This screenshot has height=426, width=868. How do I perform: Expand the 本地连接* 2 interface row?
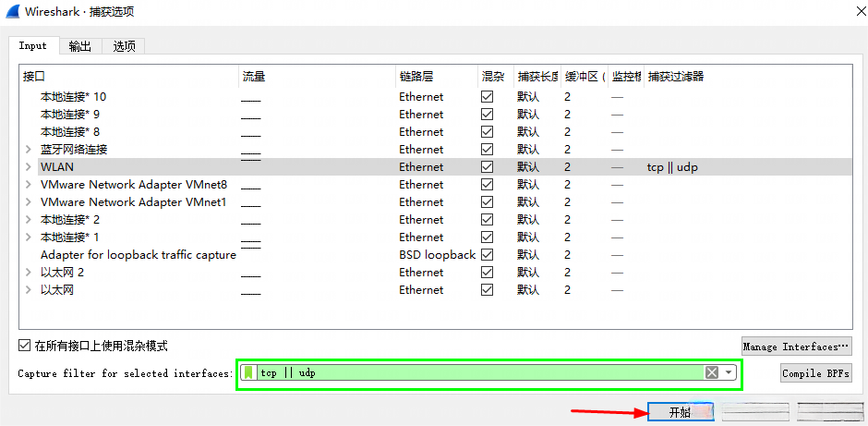point(29,220)
